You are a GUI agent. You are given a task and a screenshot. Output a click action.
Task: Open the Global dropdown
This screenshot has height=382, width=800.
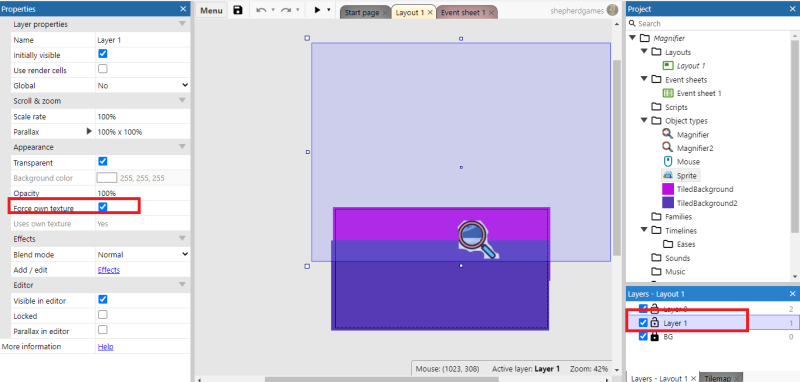(x=143, y=86)
